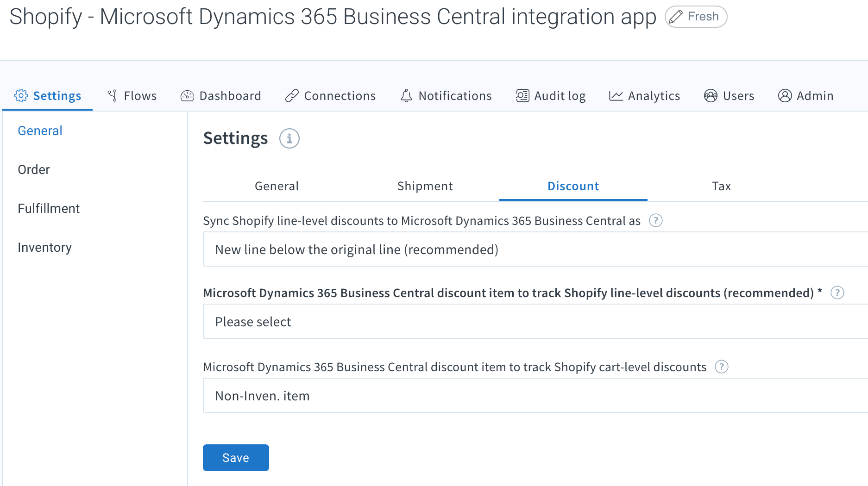This screenshot has height=486, width=868.
Task: Open Inventory in the left sidebar
Action: pyautogui.click(x=44, y=248)
